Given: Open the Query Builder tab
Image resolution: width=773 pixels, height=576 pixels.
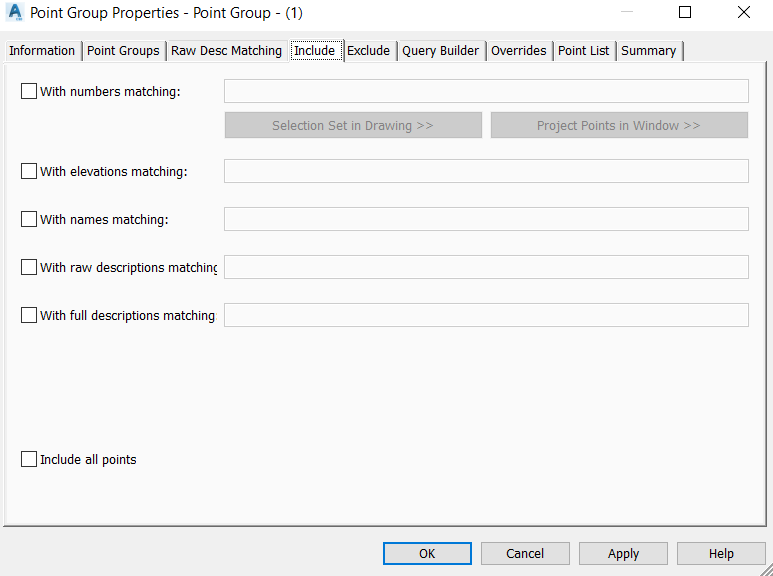Looking at the screenshot, I should pyautogui.click(x=441, y=51).
